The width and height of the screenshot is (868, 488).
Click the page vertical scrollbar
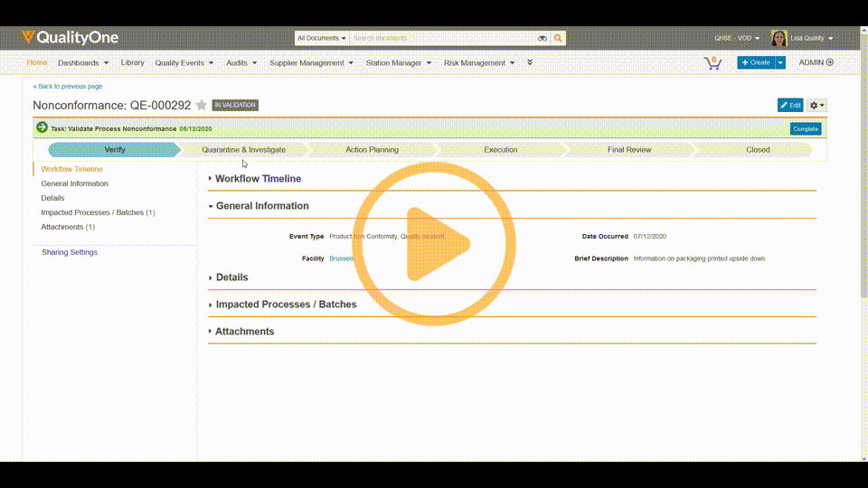864,166
